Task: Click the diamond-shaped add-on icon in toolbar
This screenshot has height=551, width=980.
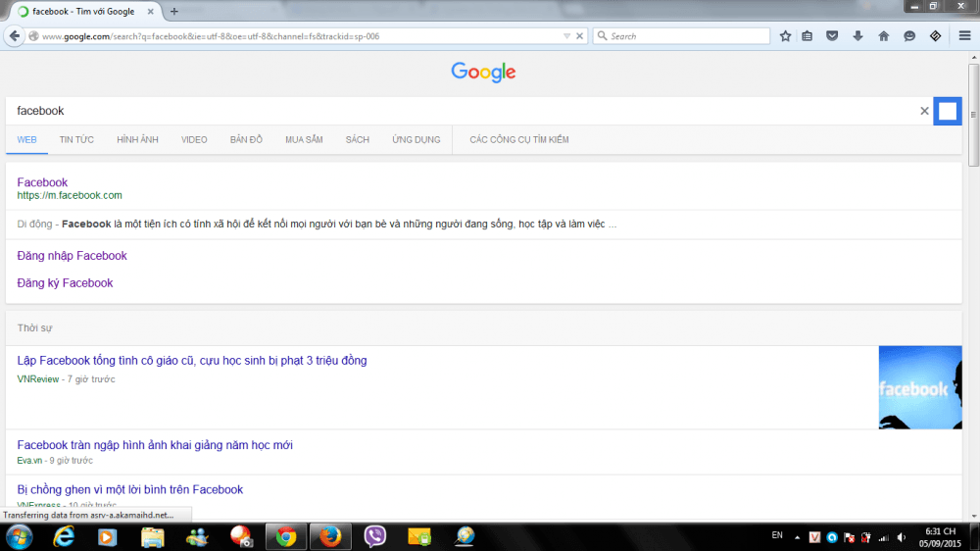Action: tap(935, 36)
